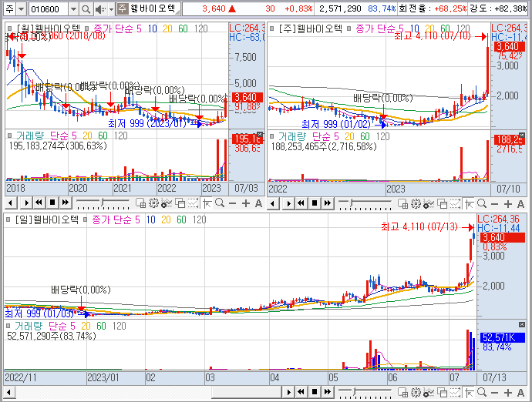This screenshot has height=402, width=532.
Task: Toggle 거래량 legend square on daily volume panel
Action: click(x=8, y=326)
